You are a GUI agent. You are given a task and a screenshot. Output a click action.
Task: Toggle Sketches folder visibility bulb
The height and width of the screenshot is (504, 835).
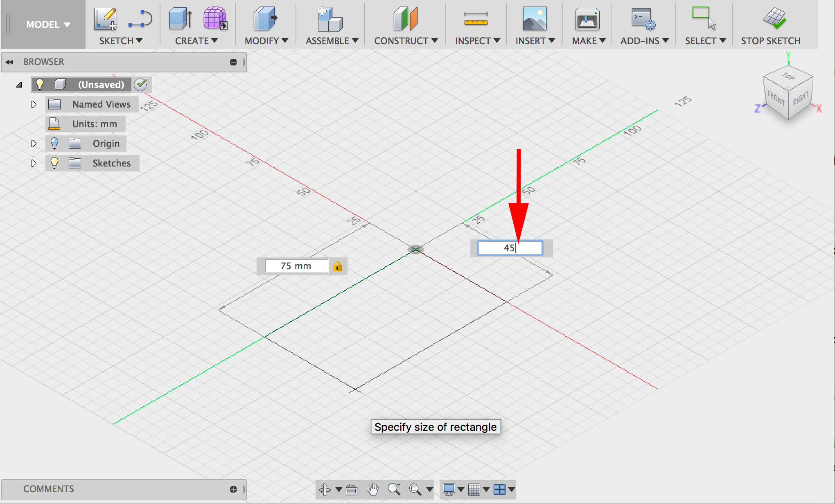(x=54, y=163)
